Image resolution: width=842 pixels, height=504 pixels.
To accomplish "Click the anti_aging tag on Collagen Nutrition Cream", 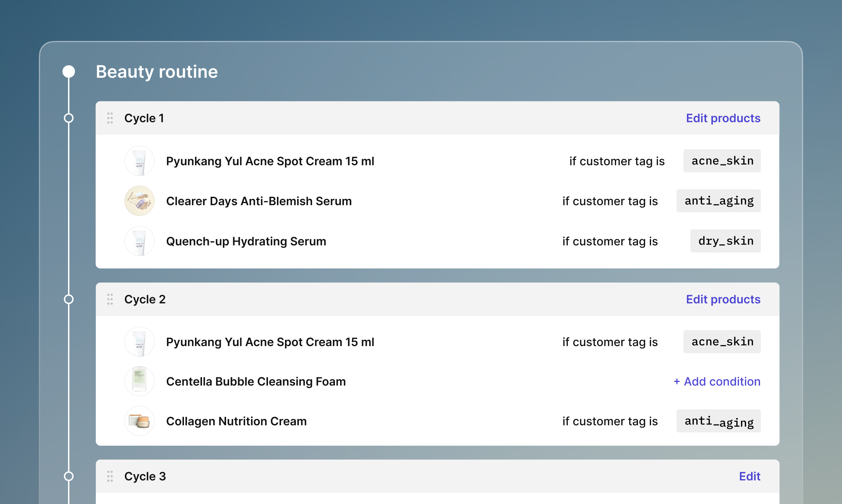I will (x=718, y=421).
